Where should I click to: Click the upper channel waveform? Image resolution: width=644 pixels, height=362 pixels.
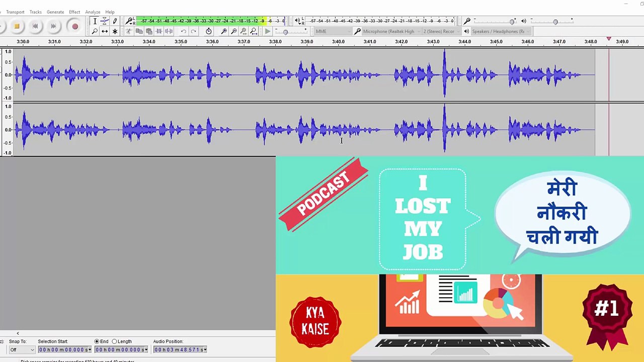point(304,75)
